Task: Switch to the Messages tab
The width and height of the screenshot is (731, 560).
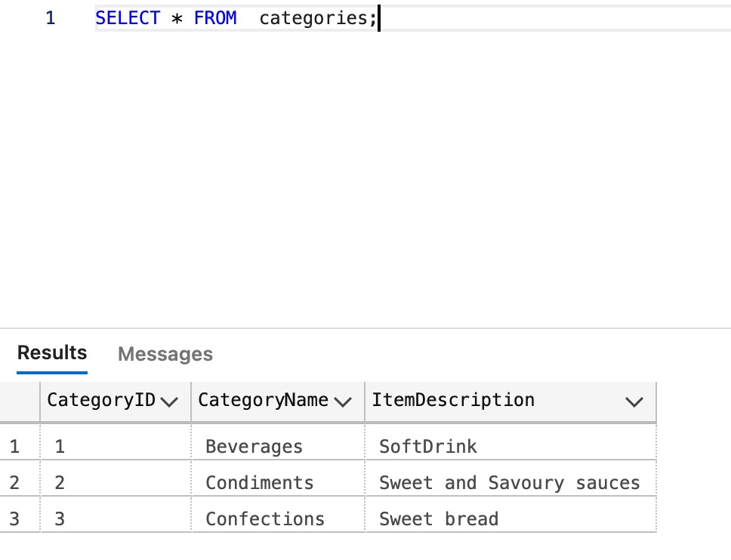Action: point(165,354)
